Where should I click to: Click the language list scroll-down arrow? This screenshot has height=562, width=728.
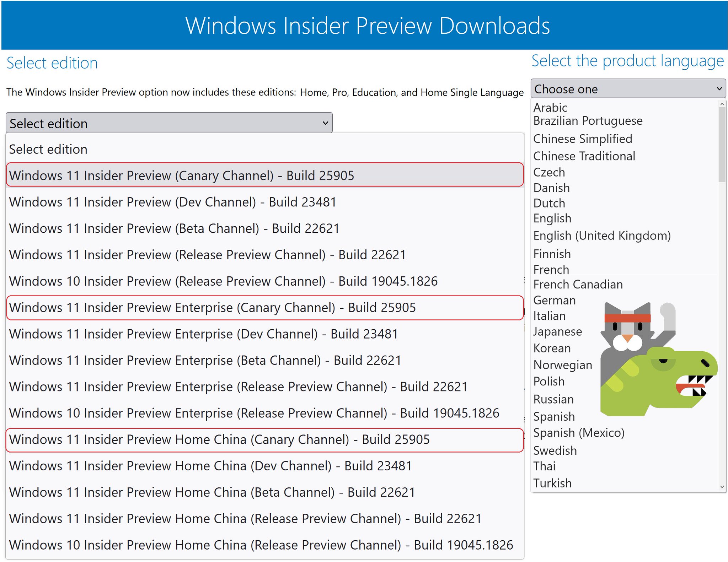pyautogui.click(x=722, y=487)
